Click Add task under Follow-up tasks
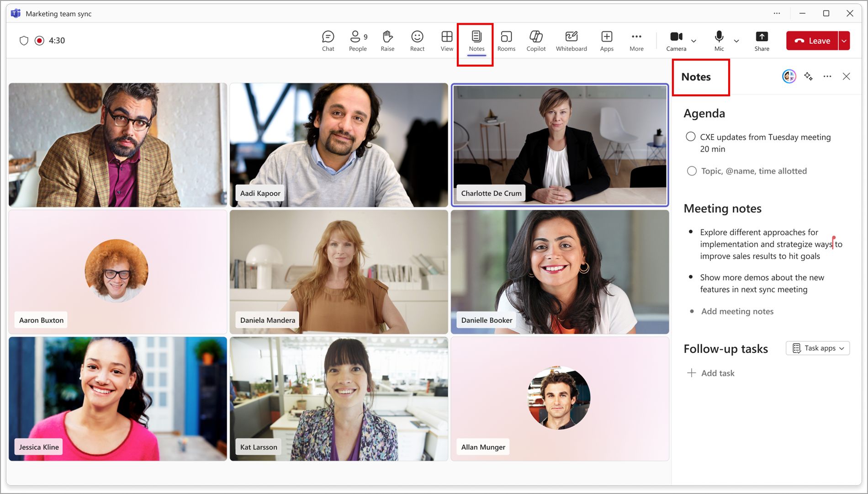Viewport: 868px width, 494px height. [717, 373]
